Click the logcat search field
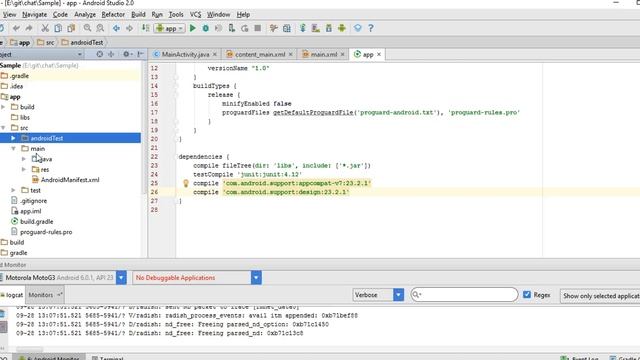Screen dimensions: 640x360 [x=464, y=295]
